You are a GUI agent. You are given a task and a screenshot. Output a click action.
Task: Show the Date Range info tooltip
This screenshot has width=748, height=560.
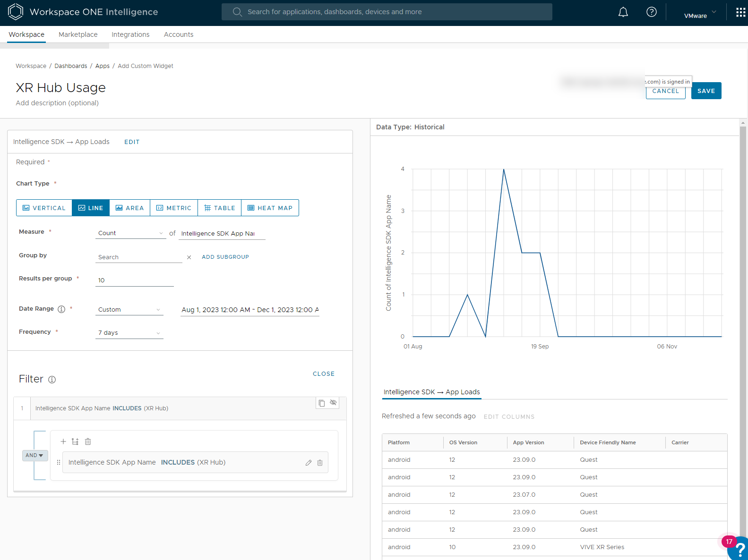(61, 309)
